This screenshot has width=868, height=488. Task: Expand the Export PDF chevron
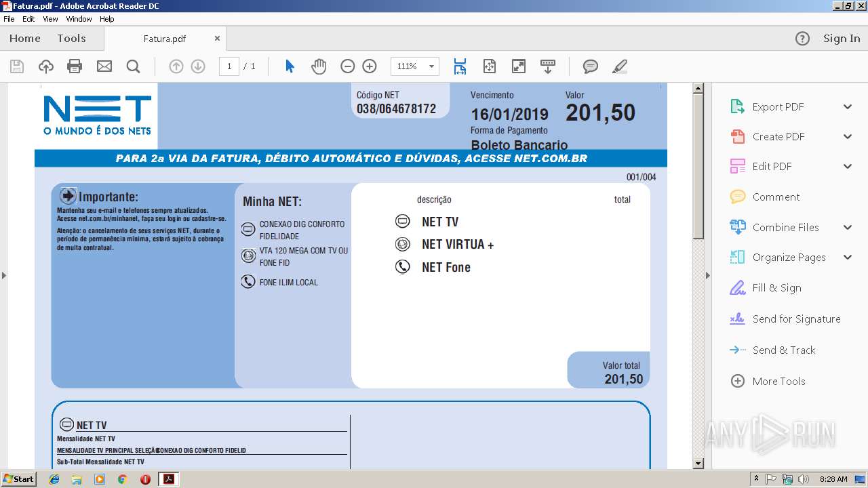pyautogui.click(x=848, y=107)
